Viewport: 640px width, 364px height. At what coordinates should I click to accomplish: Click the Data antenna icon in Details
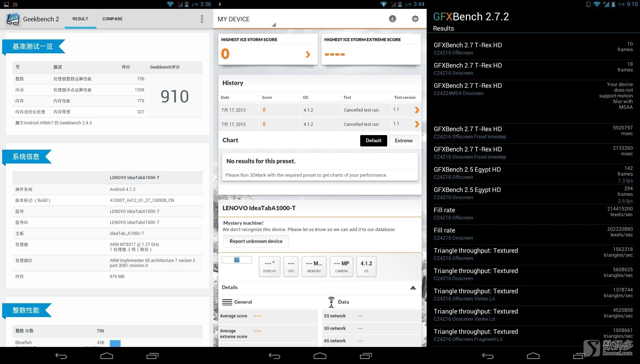coord(331,302)
